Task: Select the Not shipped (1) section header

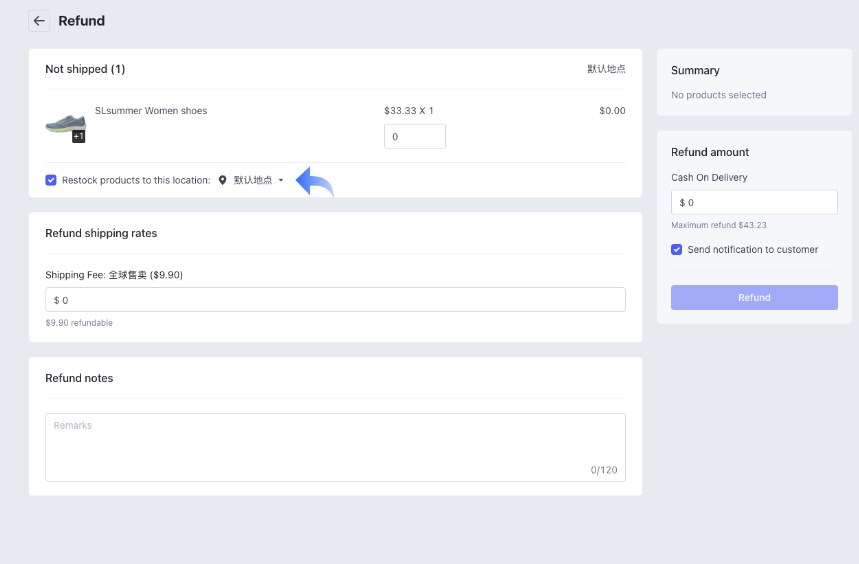Action: pos(85,69)
